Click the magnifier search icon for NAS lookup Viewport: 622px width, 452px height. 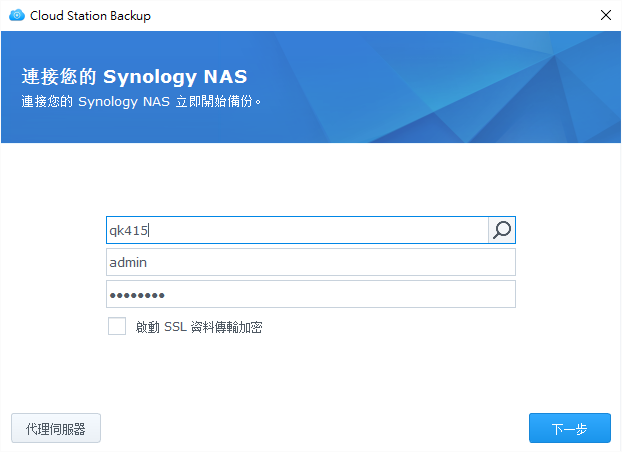pyautogui.click(x=502, y=230)
